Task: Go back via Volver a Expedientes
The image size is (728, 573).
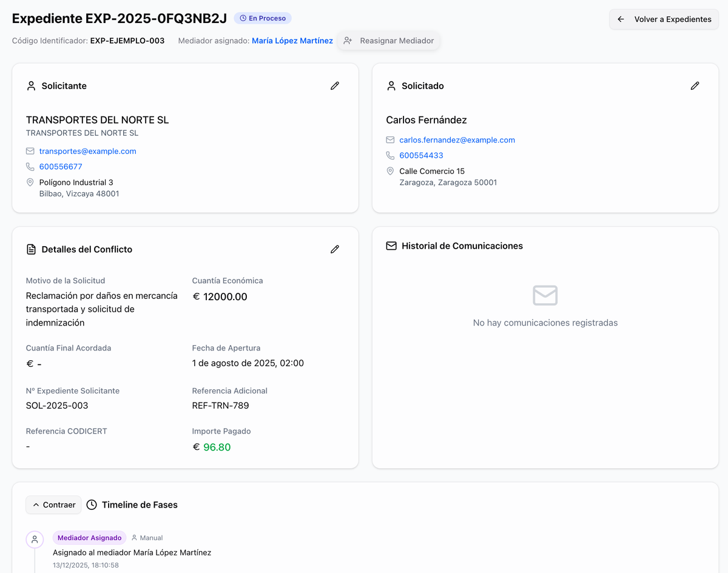Action: [664, 19]
